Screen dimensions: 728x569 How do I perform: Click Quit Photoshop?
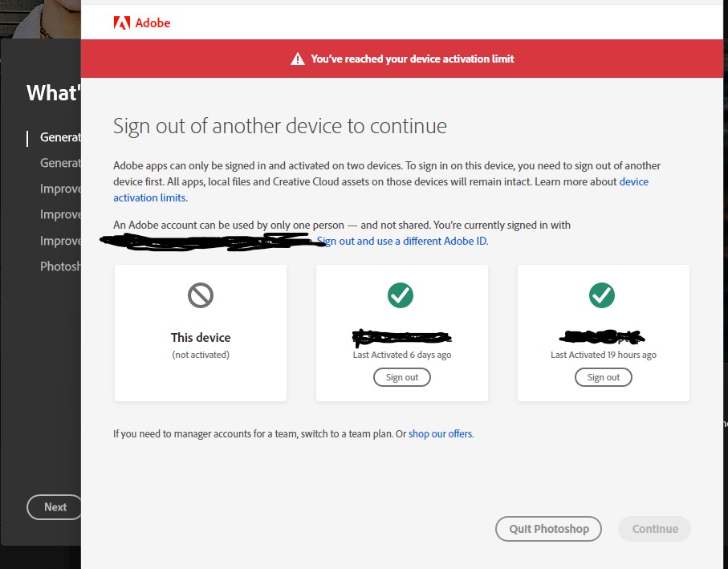[x=548, y=529]
